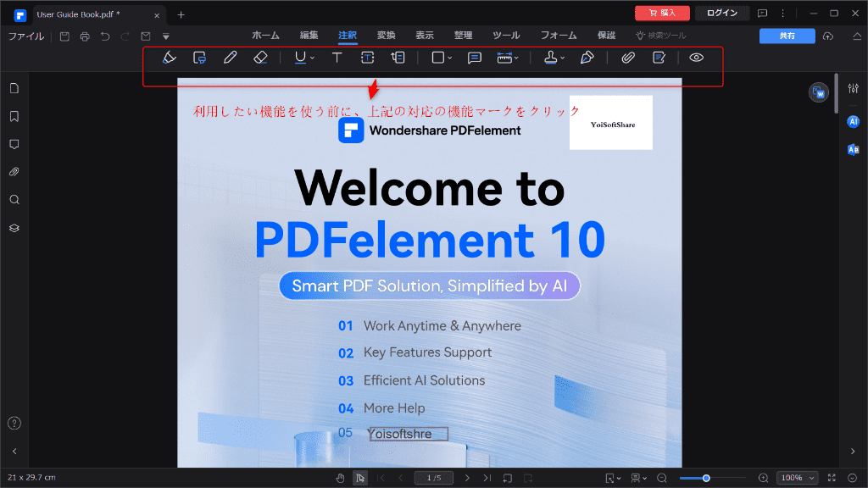Select the Rectangle shape tool

click(x=438, y=58)
